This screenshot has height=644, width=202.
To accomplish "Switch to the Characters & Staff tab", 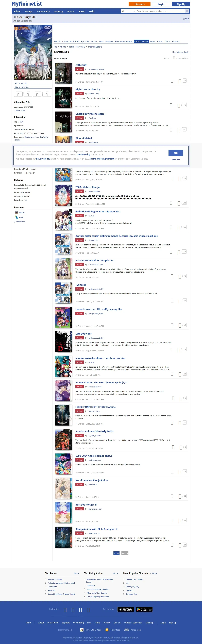I will (x=71, y=41).
